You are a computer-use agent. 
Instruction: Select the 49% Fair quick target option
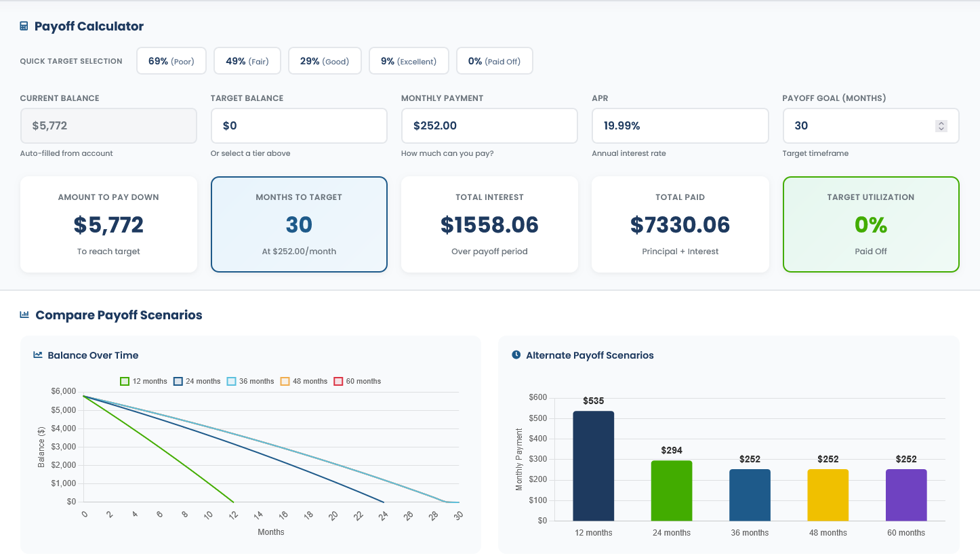tap(247, 60)
